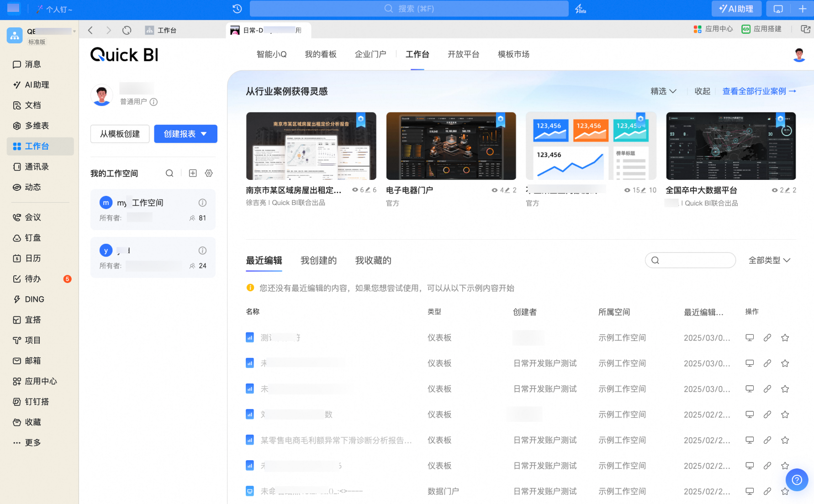Screen dimensions: 814x504
Task: Expand the 精选 dropdown
Action: coord(663,91)
